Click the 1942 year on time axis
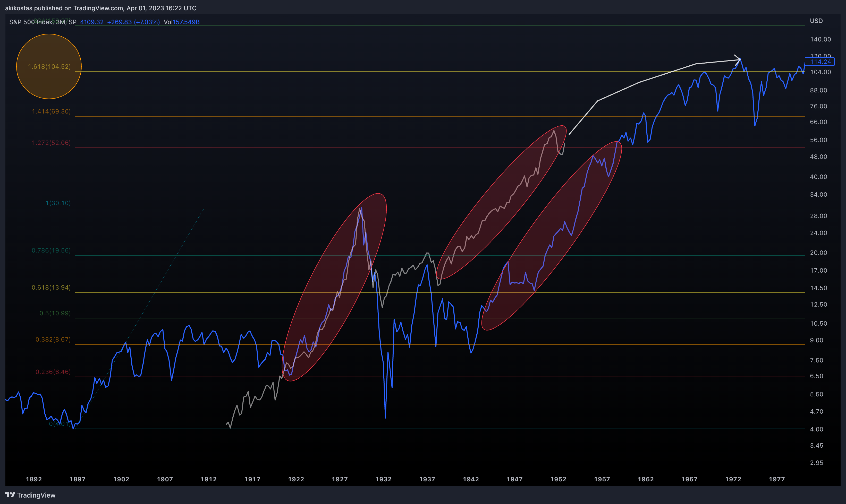The image size is (846, 504). (471, 479)
